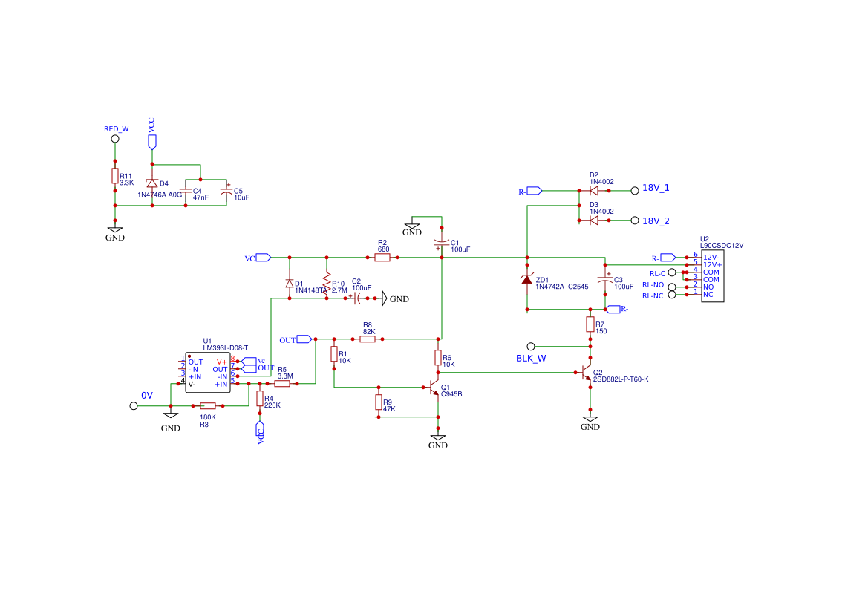Select the U2 relay component box
The image size is (868, 614).
713,276
